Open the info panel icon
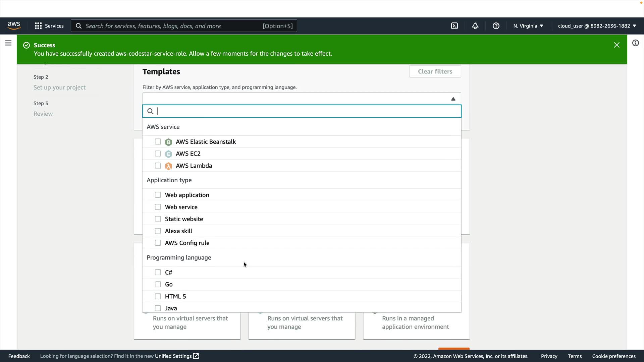Image resolution: width=644 pixels, height=362 pixels. click(x=635, y=43)
